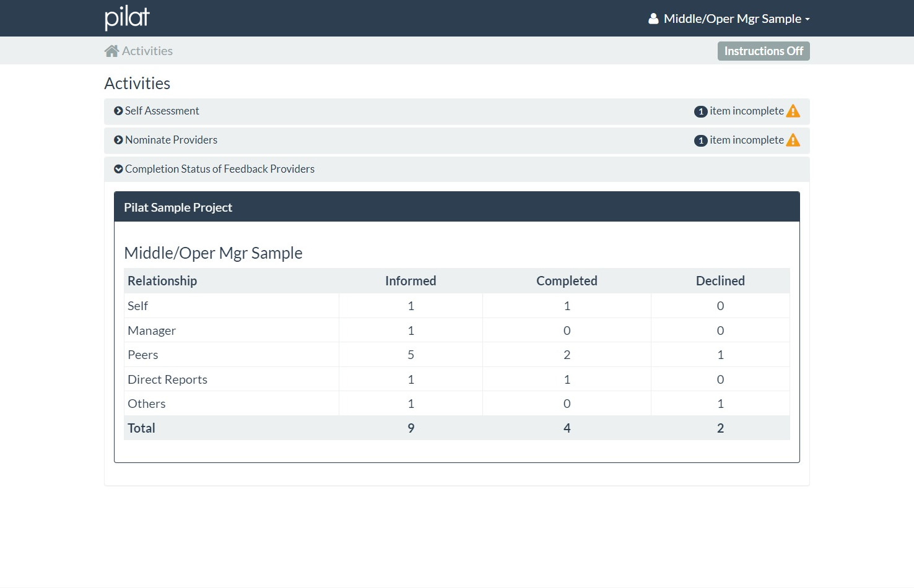Click the user profile silhouette icon

click(x=653, y=19)
